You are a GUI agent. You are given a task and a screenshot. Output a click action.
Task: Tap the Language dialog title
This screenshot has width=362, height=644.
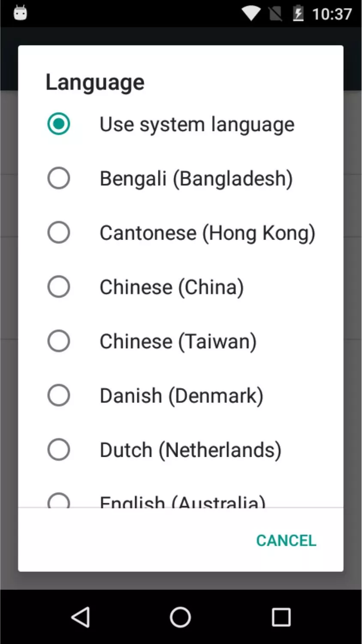(95, 83)
